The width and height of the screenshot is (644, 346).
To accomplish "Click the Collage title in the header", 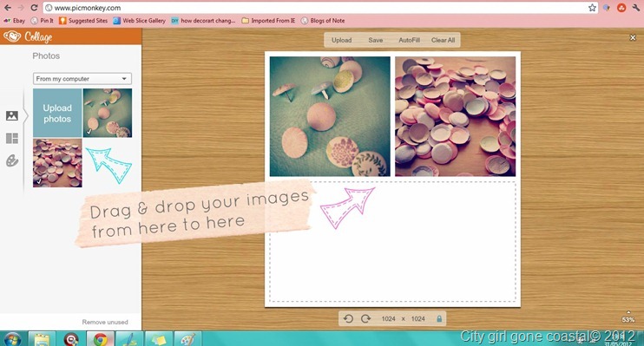I will pyautogui.click(x=38, y=37).
